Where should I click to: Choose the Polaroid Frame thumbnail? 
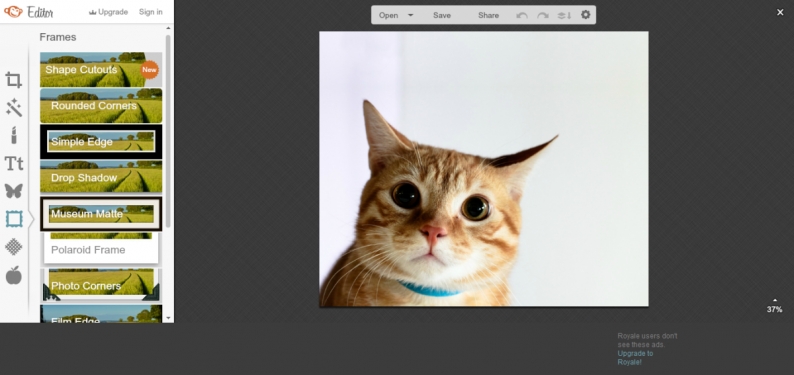click(x=101, y=249)
